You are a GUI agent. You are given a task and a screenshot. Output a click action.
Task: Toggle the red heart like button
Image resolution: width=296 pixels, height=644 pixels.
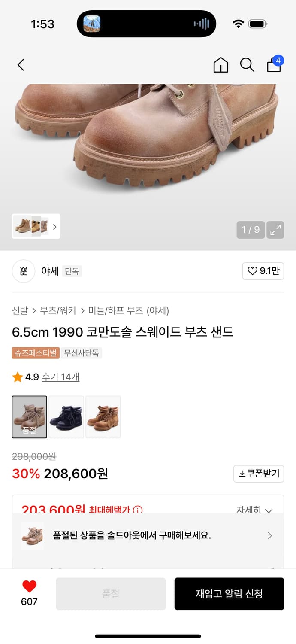29,586
